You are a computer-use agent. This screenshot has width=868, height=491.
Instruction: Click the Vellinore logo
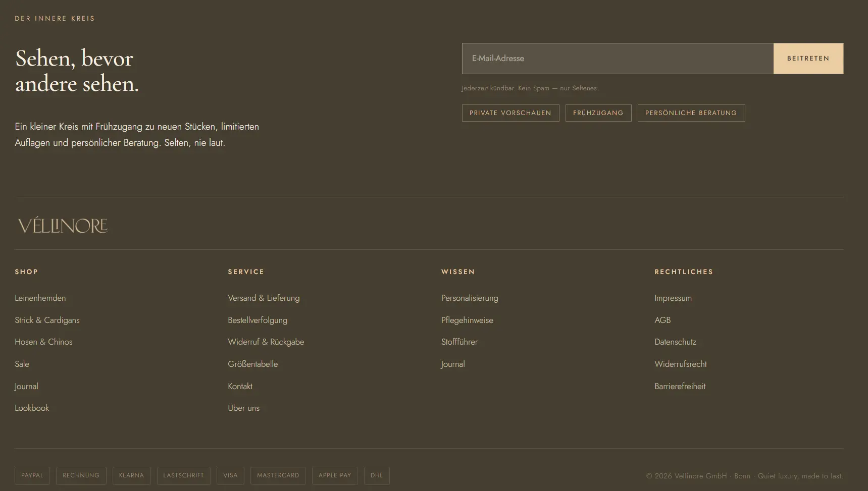click(x=63, y=226)
